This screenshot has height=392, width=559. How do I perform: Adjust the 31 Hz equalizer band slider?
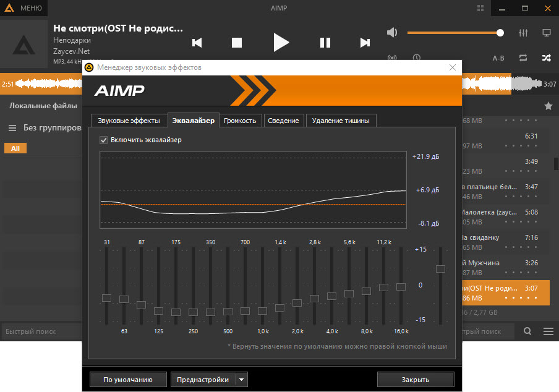(x=106, y=298)
